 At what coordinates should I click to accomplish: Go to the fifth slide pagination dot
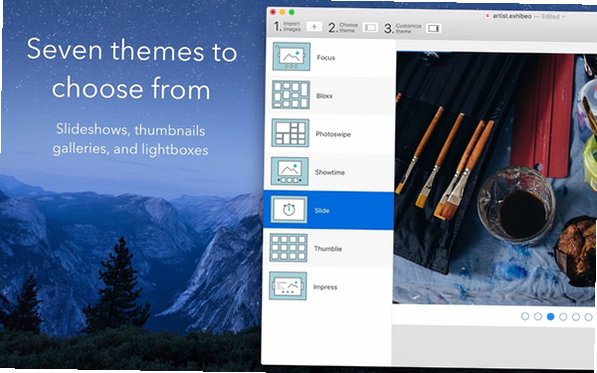[576, 317]
